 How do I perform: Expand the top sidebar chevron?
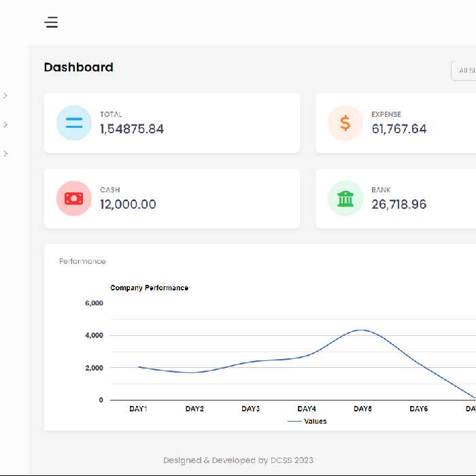click(x=5, y=96)
